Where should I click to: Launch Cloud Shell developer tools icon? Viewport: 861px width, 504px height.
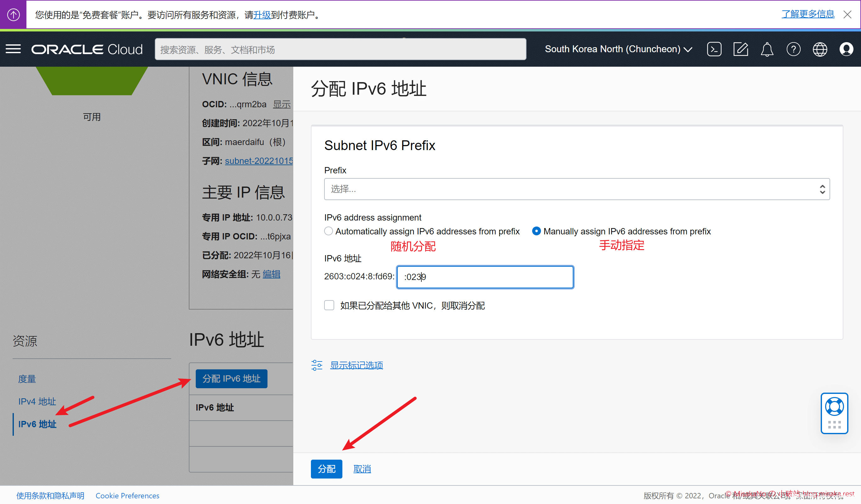click(714, 49)
